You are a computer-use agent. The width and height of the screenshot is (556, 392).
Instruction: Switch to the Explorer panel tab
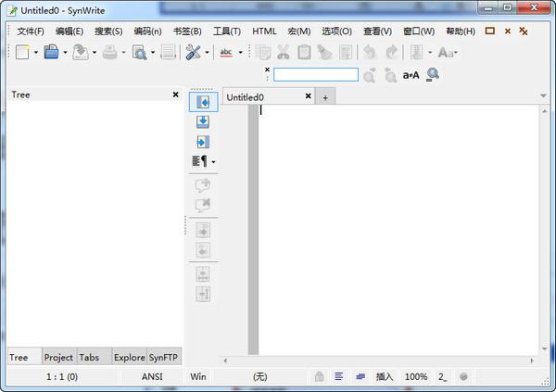[130, 357]
